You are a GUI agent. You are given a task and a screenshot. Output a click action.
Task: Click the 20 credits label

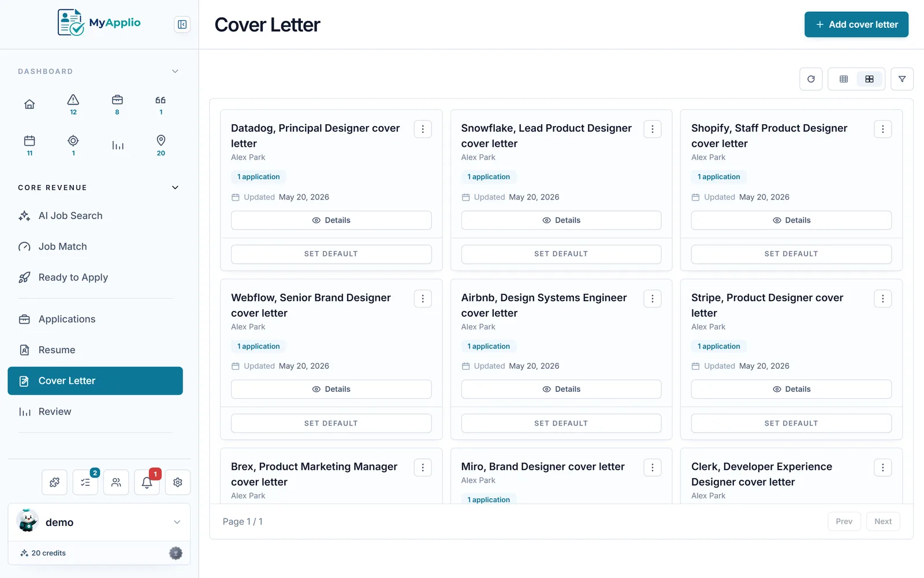49,553
